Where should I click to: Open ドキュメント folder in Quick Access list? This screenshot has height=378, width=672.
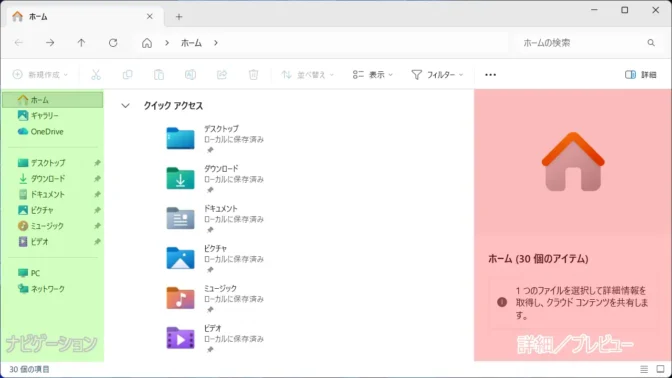tap(215, 219)
